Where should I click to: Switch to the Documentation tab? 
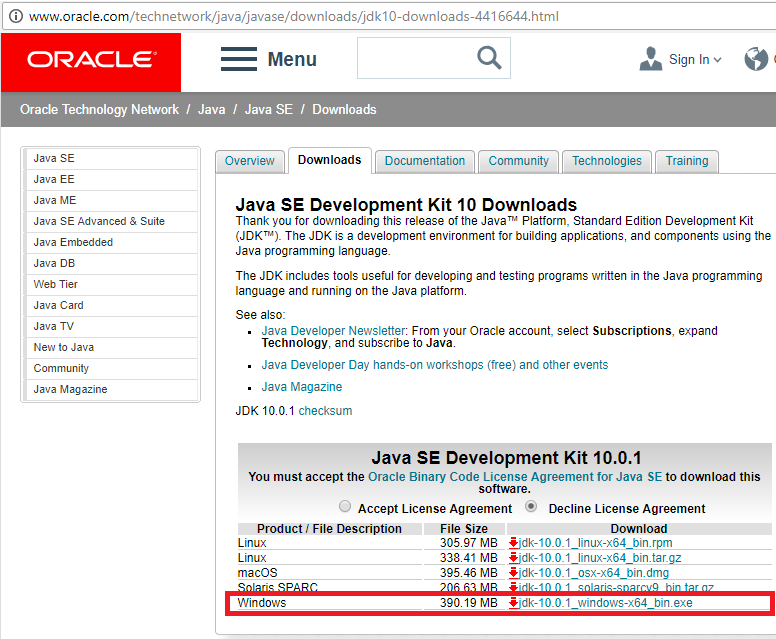425,161
